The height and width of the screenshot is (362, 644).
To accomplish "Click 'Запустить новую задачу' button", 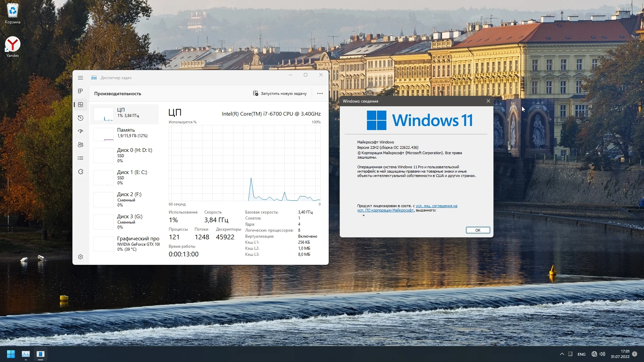I will click(x=280, y=94).
